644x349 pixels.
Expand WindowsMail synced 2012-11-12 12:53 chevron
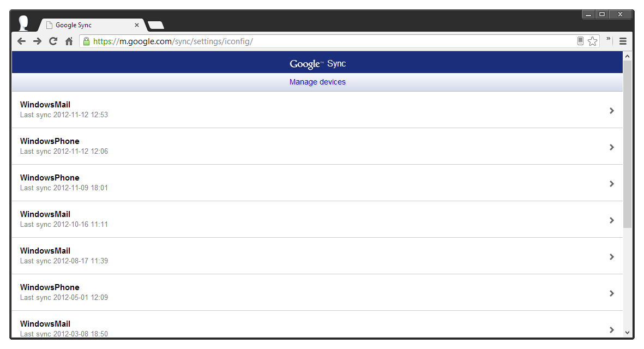coord(611,111)
